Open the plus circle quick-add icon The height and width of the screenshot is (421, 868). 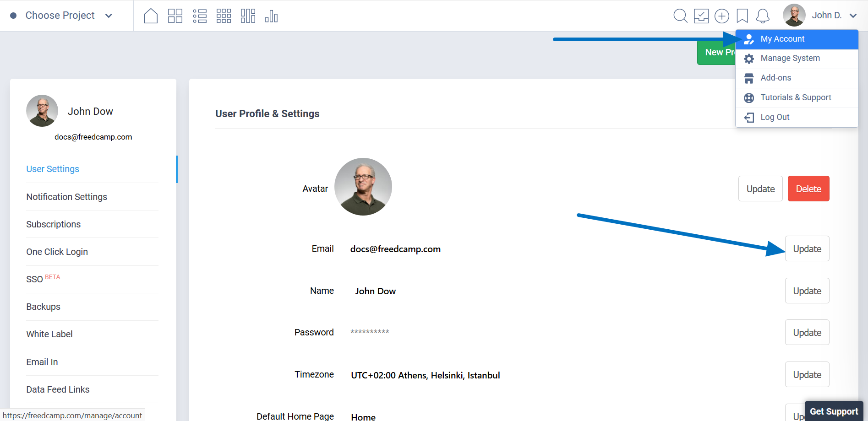(722, 16)
